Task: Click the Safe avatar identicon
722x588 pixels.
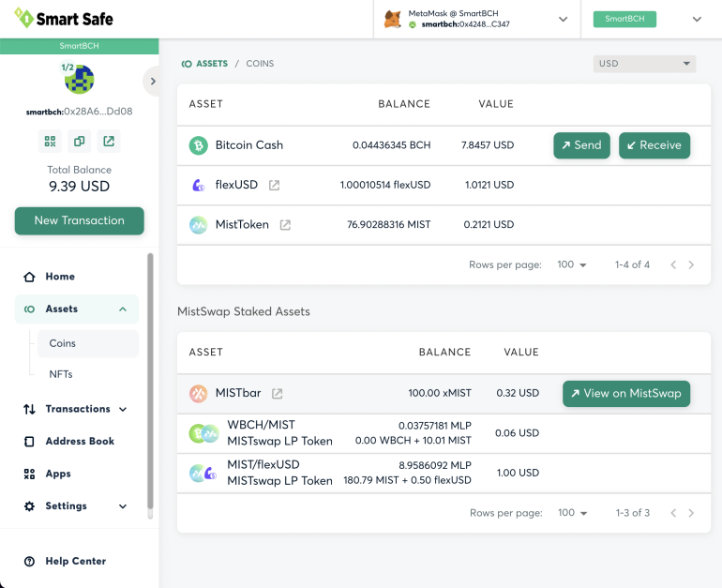Action: pos(79,79)
